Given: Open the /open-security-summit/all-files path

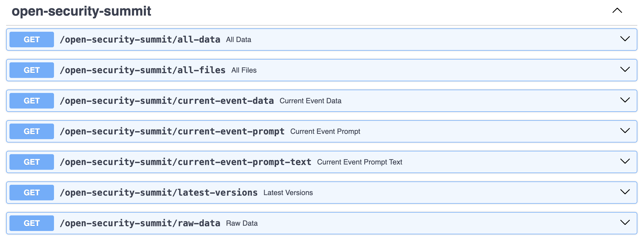Looking at the screenshot, I should (142, 70).
